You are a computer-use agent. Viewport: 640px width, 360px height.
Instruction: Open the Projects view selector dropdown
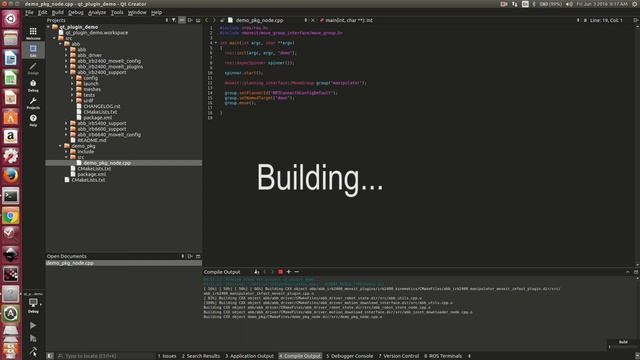click(167, 20)
